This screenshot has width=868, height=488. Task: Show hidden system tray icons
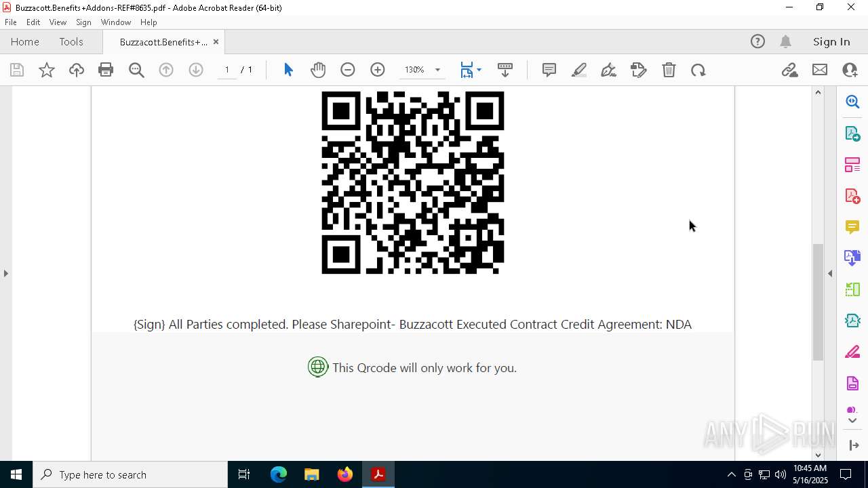731,474
